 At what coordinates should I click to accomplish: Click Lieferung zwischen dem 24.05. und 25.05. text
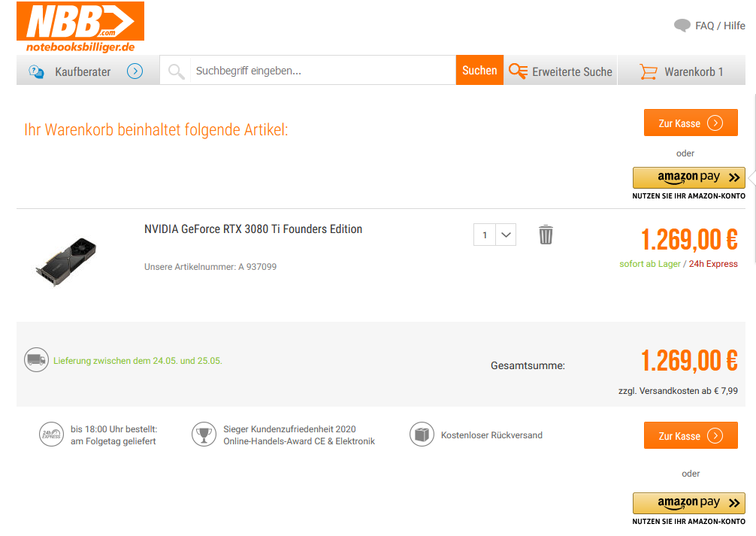(138, 361)
